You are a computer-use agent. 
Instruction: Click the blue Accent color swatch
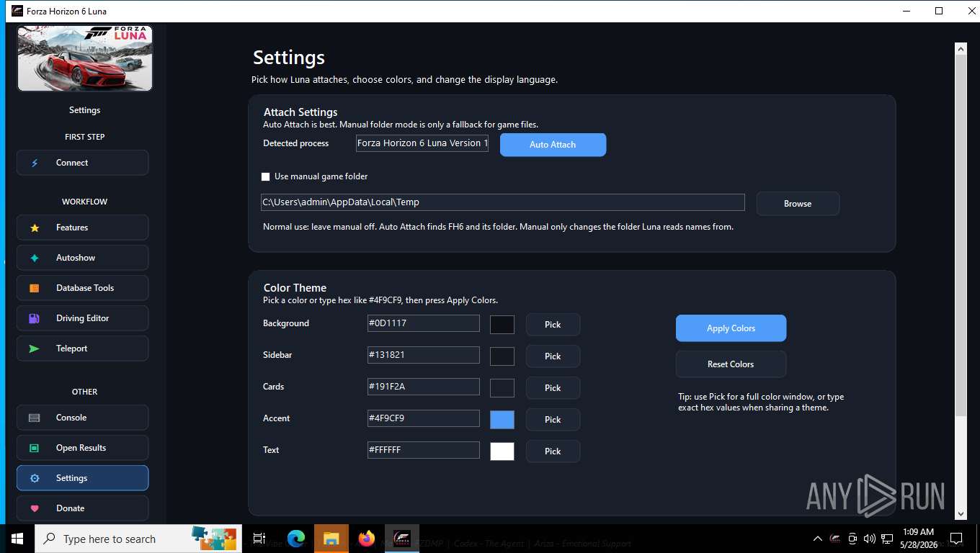point(502,420)
